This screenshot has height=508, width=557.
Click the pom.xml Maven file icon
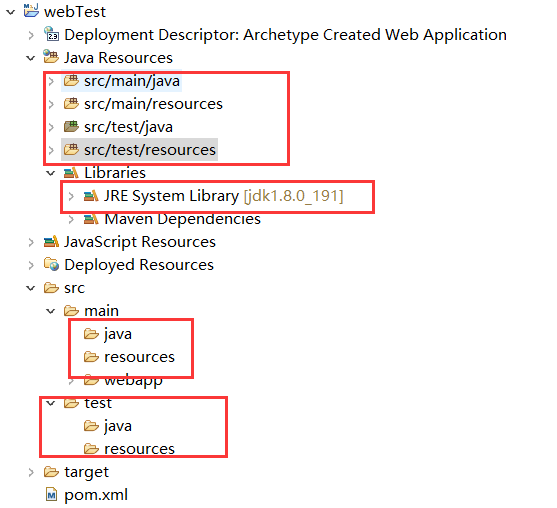coord(52,495)
